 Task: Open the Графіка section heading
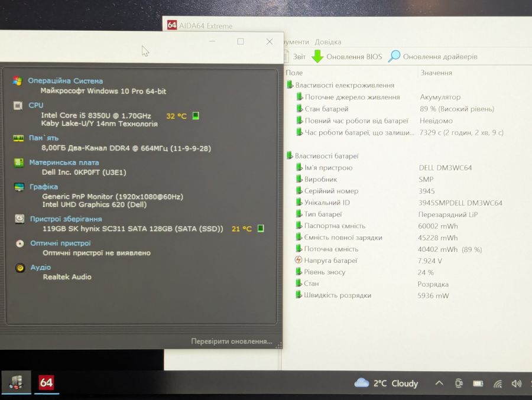click(x=43, y=187)
